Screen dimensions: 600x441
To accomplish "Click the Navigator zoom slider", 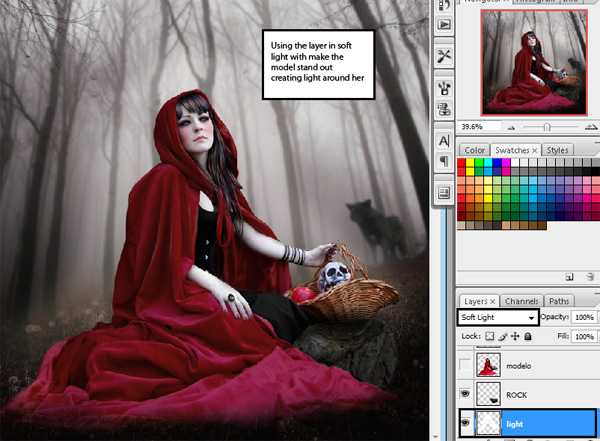I will (x=545, y=128).
